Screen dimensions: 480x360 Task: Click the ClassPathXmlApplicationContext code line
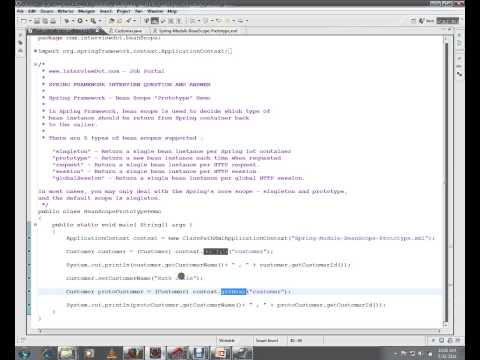[x=250, y=238]
